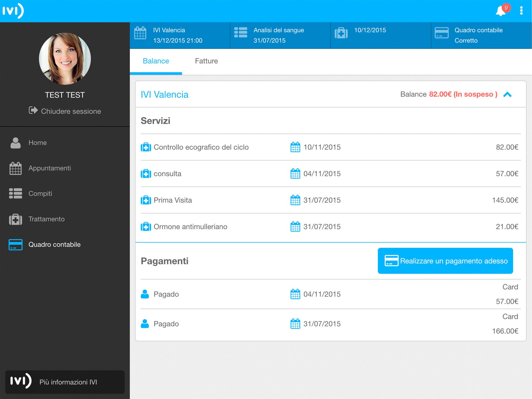Click the user profile photo
The image size is (532, 399).
65,59
